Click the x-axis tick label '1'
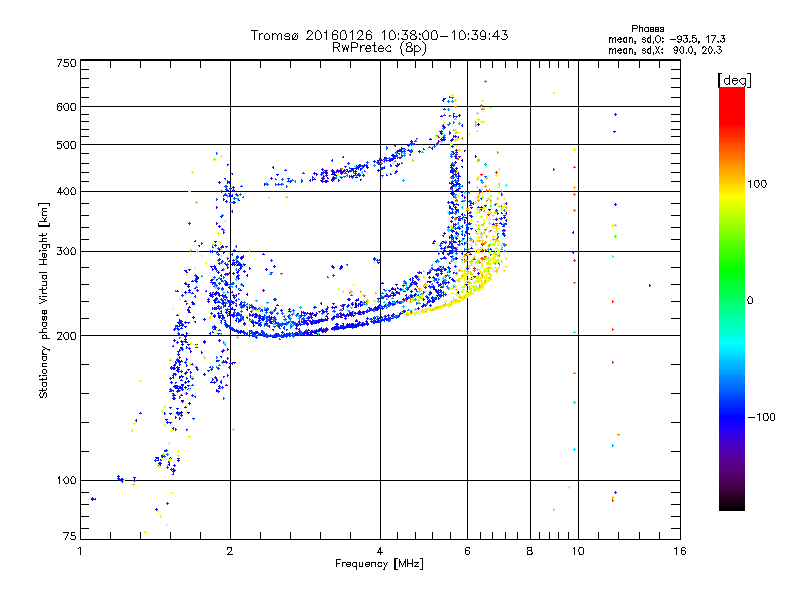The width and height of the screenshot is (800, 600). coord(80,551)
